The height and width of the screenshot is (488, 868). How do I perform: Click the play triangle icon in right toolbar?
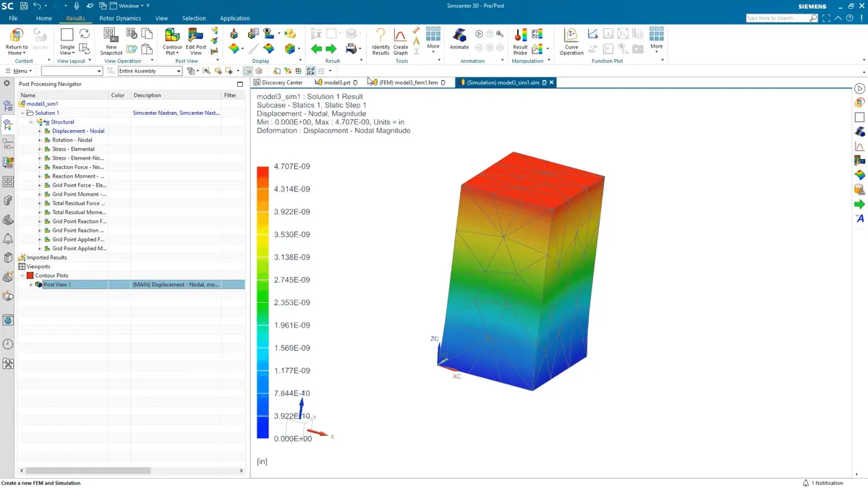click(859, 88)
